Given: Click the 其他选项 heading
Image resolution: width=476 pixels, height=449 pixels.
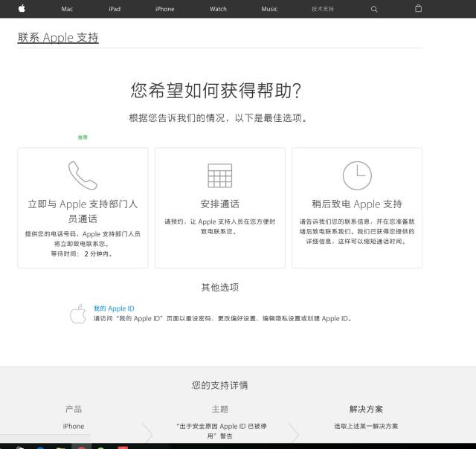Looking at the screenshot, I should click(220, 287).
